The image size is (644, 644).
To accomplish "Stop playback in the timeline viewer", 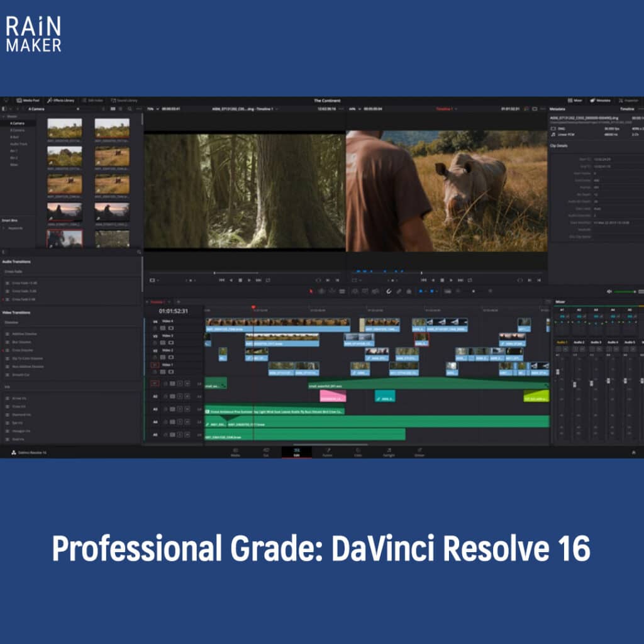I will click(442, 280).
